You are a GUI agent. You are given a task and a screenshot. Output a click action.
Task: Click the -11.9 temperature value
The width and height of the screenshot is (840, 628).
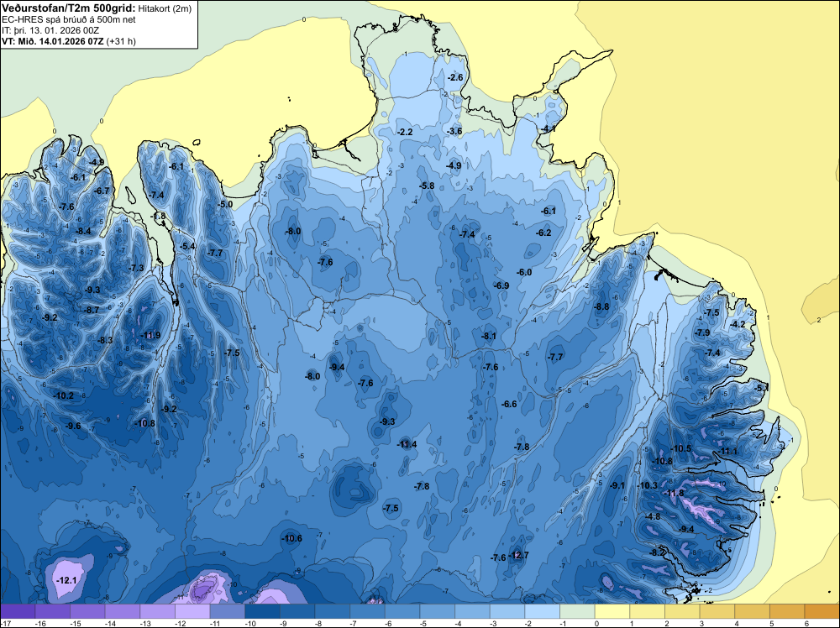click(x=150, y=336)
